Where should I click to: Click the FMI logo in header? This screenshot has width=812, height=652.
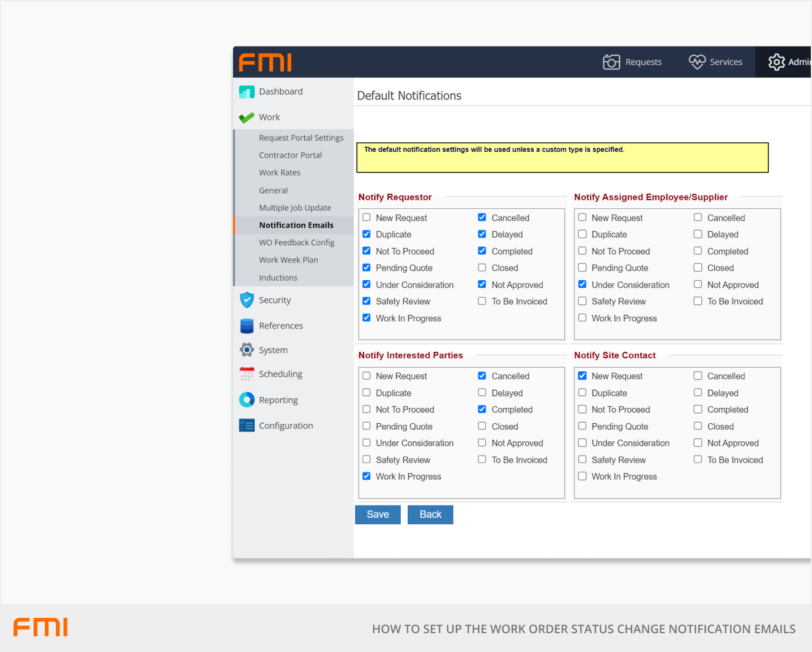click(265, 62)
